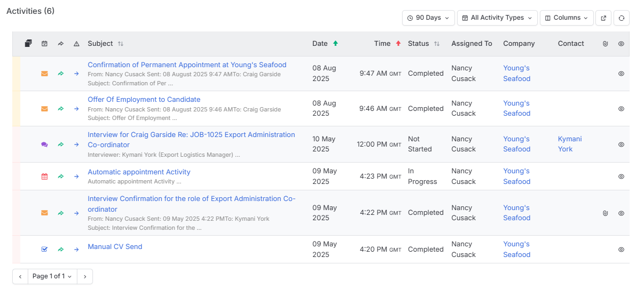
Task: Click blue arrow in Manual CV Send row
Action: (76, 249)
